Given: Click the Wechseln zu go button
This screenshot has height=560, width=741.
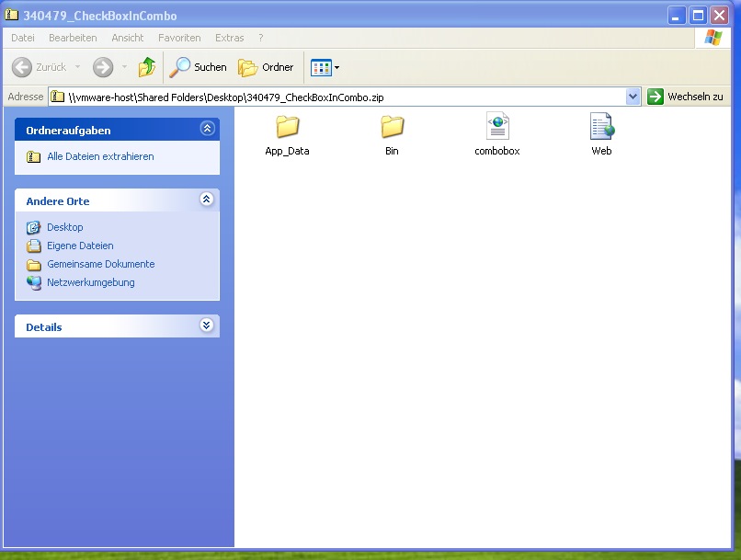Looking at the screenshot, I should point(685,97).
